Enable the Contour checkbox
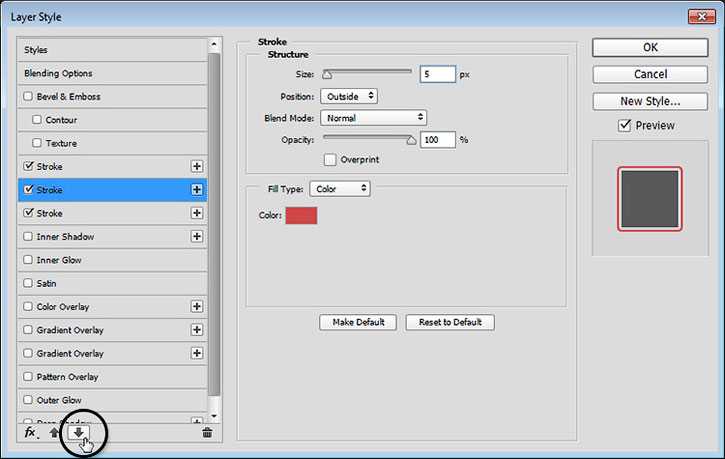This screenshot has height=459, width=725. [x=37, y=120]
